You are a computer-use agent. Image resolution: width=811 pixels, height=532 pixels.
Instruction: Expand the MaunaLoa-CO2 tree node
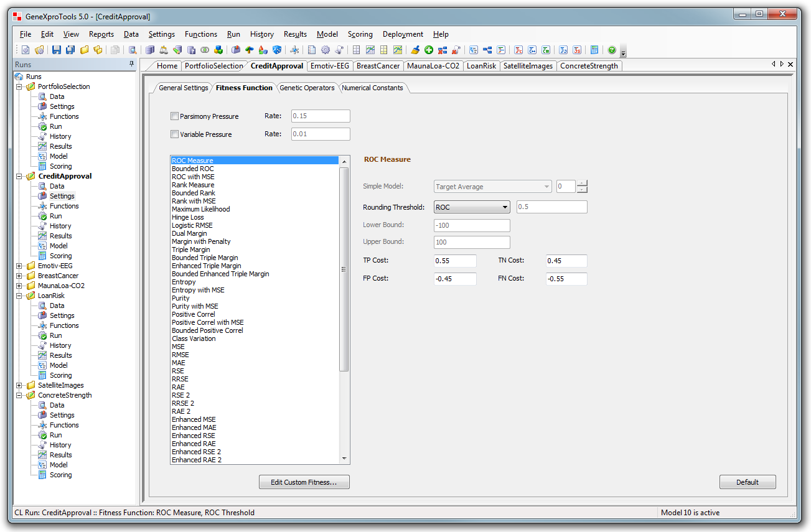coord(19,286)
